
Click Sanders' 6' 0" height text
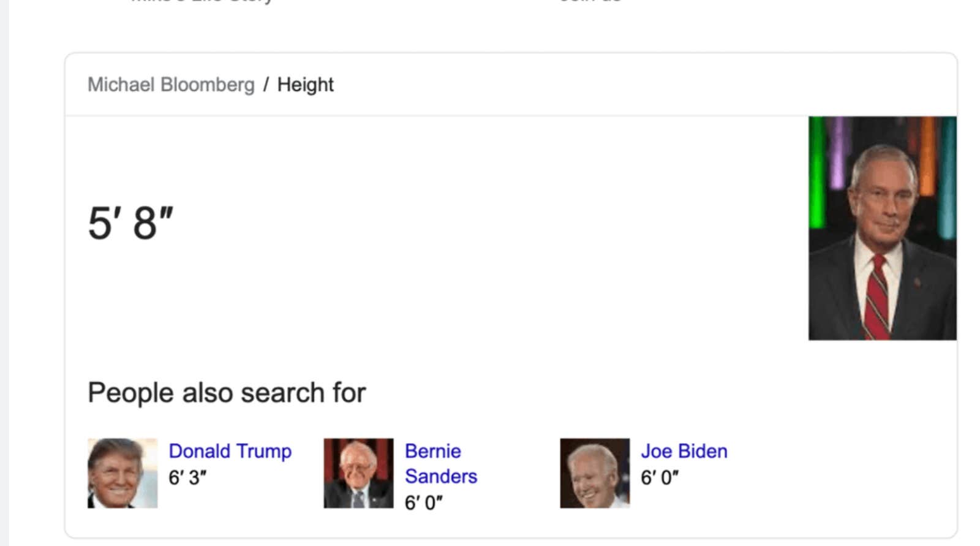point(425,502)
